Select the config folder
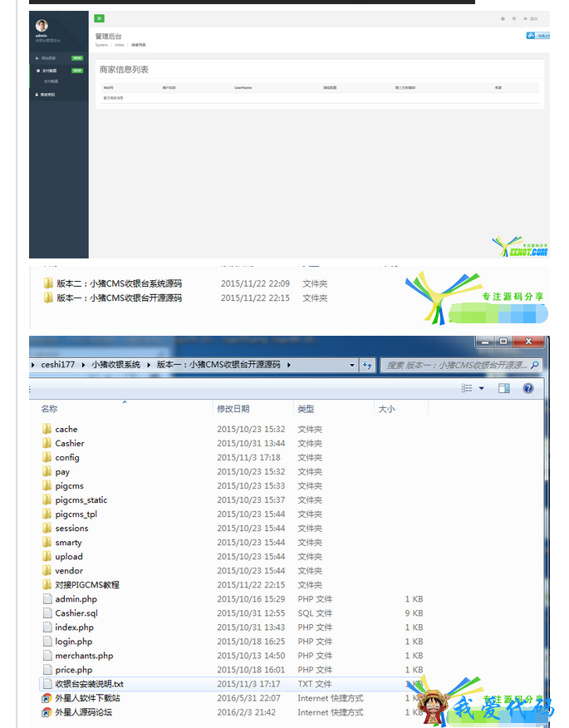The height and width of the screenshot is (728, 569). coord(61,457)
